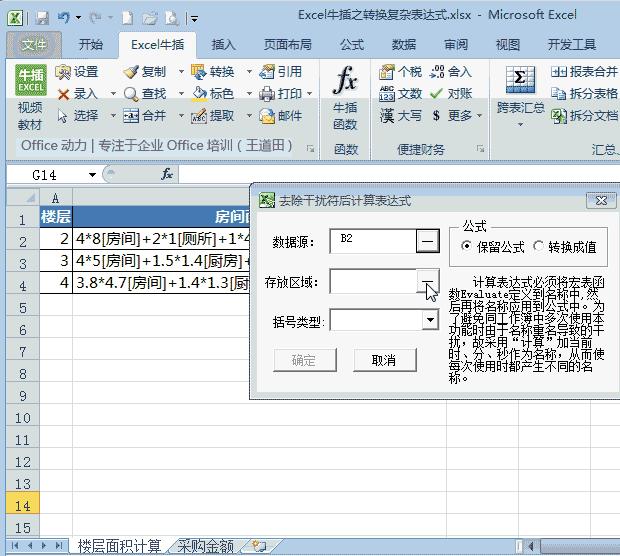Click the 录入 entry tool

pyautogui.click(x=78, y=94)
